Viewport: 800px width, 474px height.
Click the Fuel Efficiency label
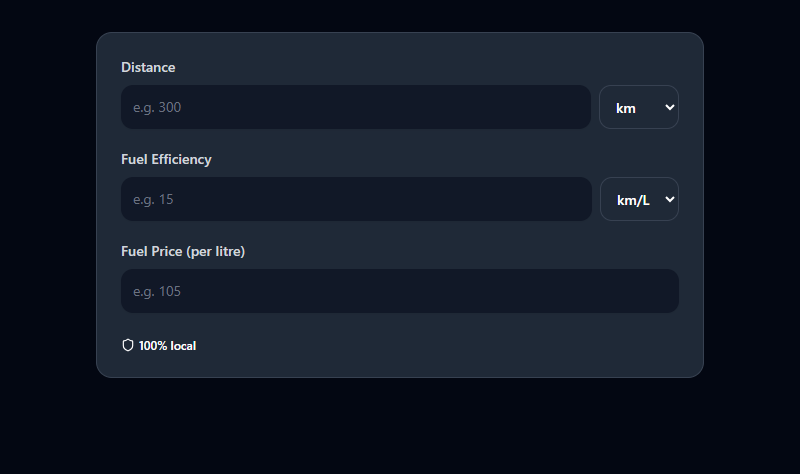click(x=166, y=159)
